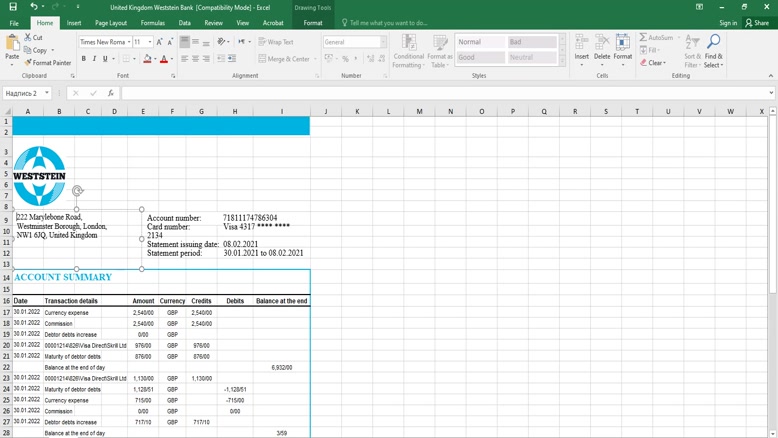
Task: Click the Insert cells icon
Action: pos(581,46)
